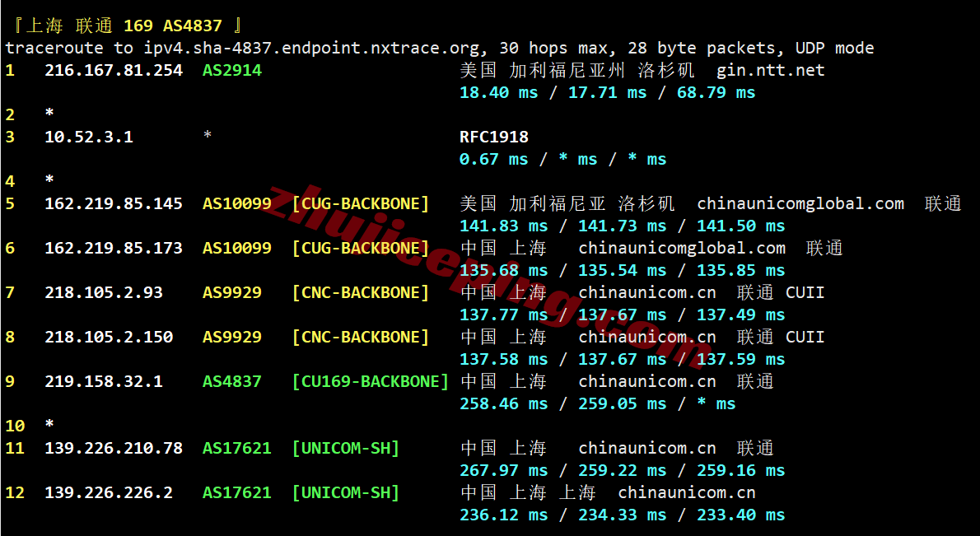The image size is (980, 536).
Task: Click [UNICOM-SH] tag on hop 12
Action: [x=346, y=493]
